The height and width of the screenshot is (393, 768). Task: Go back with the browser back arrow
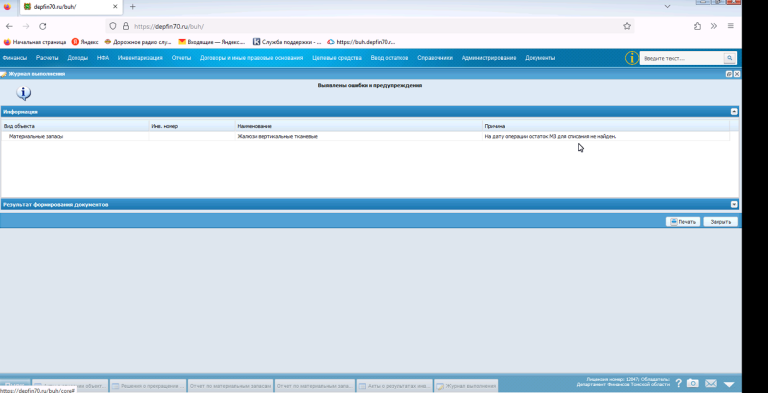pos(9,26)
